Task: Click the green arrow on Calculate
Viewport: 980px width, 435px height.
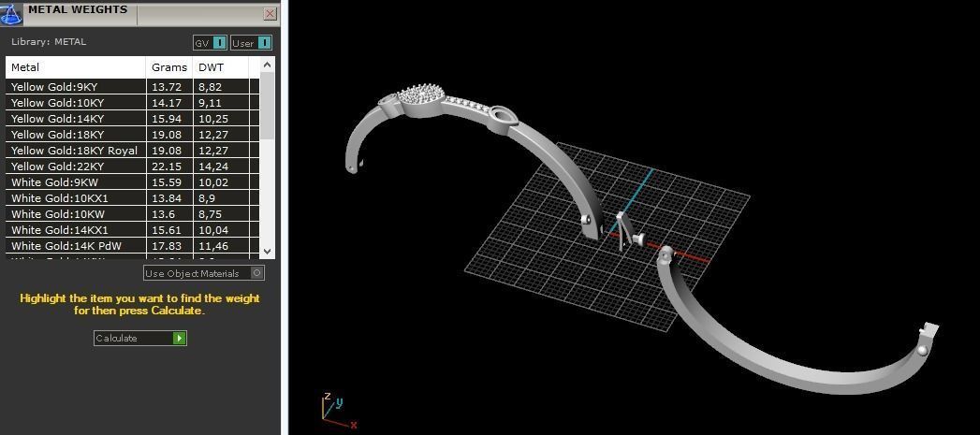Action: click(180, 338)
